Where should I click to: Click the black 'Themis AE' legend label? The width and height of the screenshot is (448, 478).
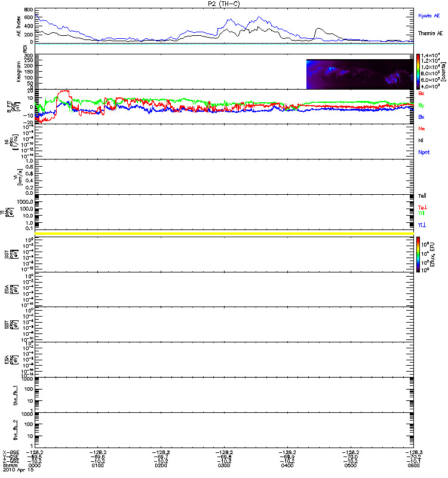430,33
